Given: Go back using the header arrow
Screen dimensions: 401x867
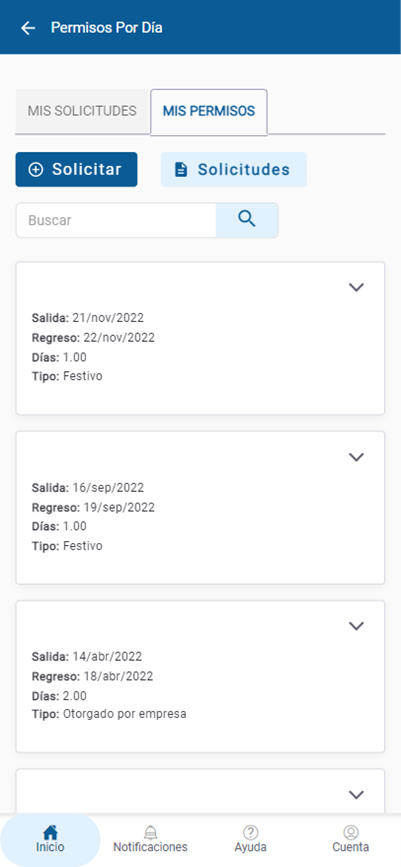Looking at the screenshot, I should click(28, 28).
